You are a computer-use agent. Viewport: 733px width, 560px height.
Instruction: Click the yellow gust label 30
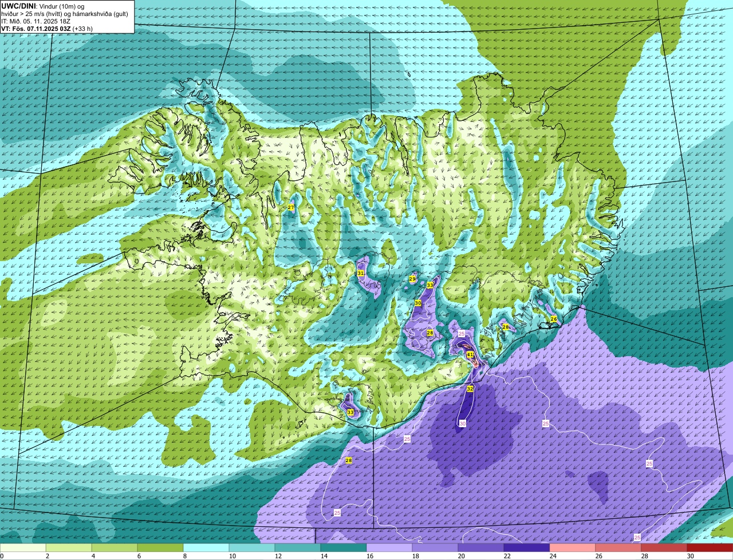[x=418, y=303]
